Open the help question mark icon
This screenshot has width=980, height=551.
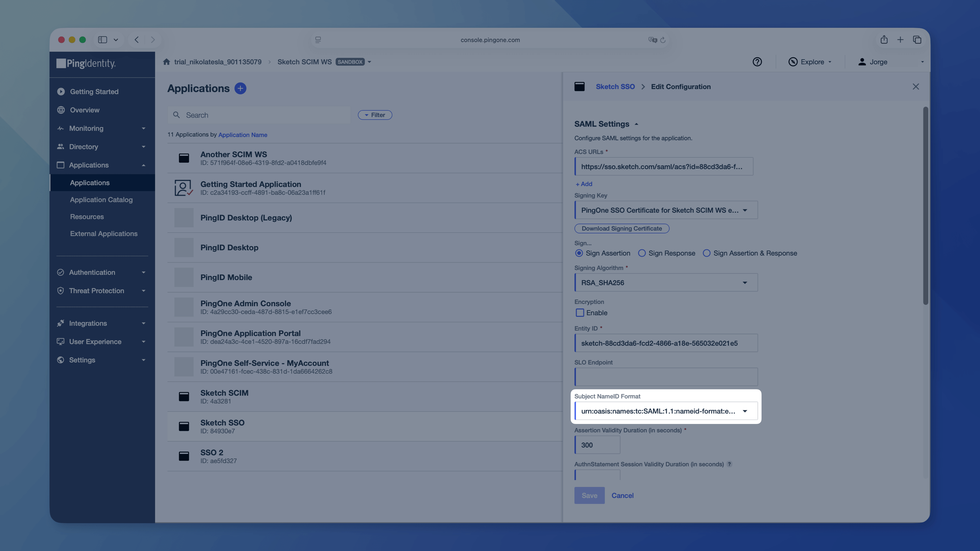pyautogui.click(x=757, y=61)
